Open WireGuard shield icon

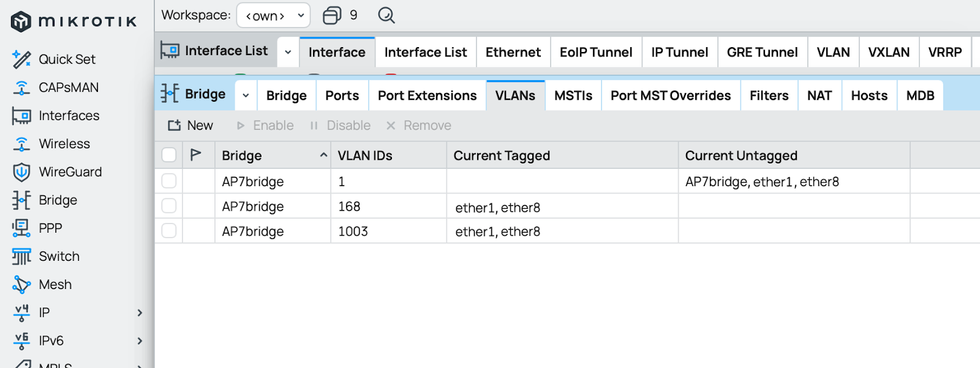click(21, 172)
